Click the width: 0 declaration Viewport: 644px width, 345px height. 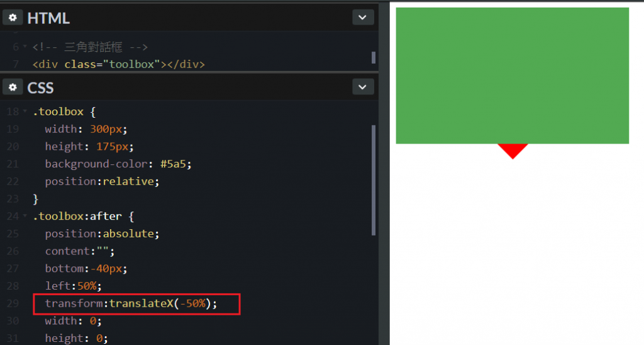pyautogui.click(x=74, y=320)
